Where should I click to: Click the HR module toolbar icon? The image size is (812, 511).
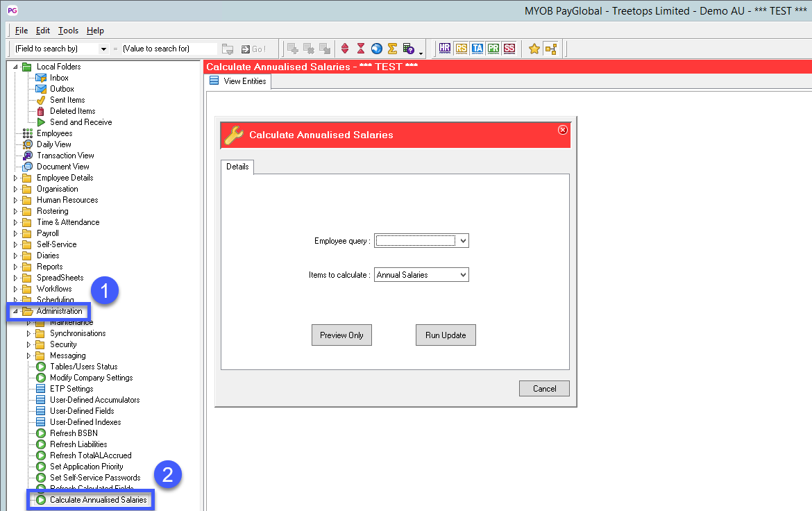pyautogui.click(x=445, y=49)
